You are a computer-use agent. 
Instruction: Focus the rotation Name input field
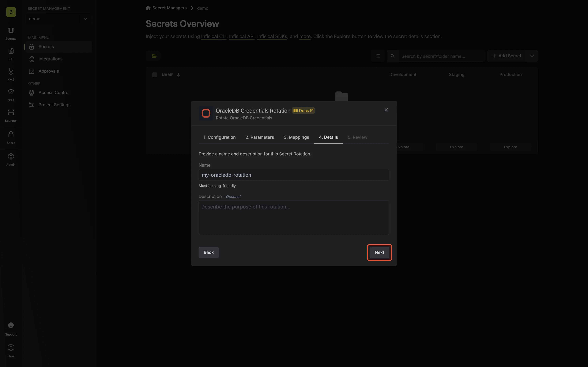294,175
